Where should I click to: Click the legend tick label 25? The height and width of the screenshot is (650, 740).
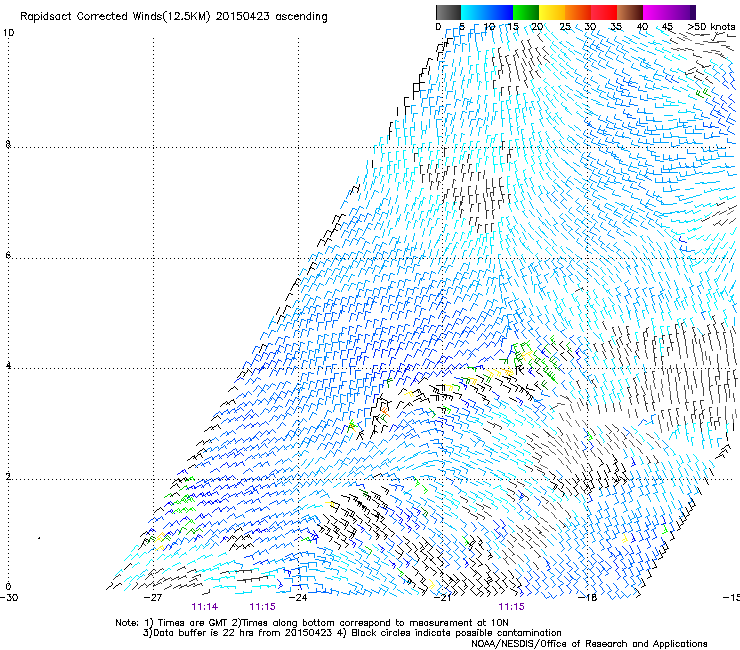pyautogui.click(x=565, y=27)
